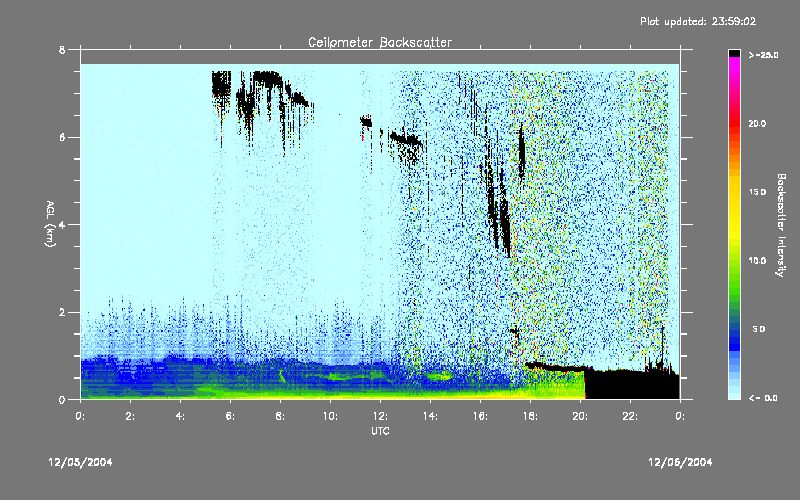
Task: Click the 'Plot updated: 23:59:02' timestamp
Action: click(698, 21)
